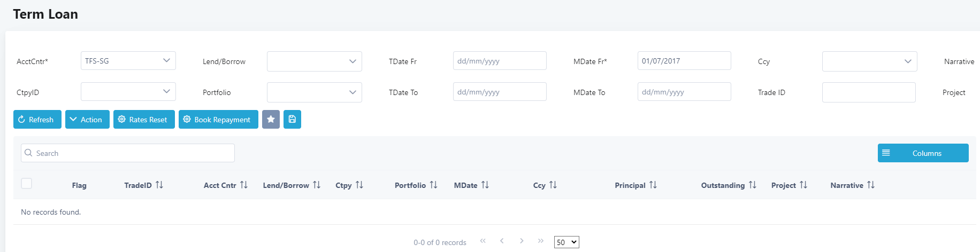This screenshot has width=980, height=252.
Task: Change page size dropdown showing 50
Action: coord(566,242)
